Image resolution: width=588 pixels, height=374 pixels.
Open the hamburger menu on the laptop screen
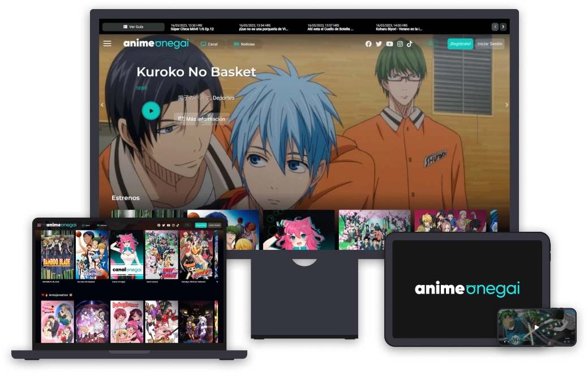[39, 225]
